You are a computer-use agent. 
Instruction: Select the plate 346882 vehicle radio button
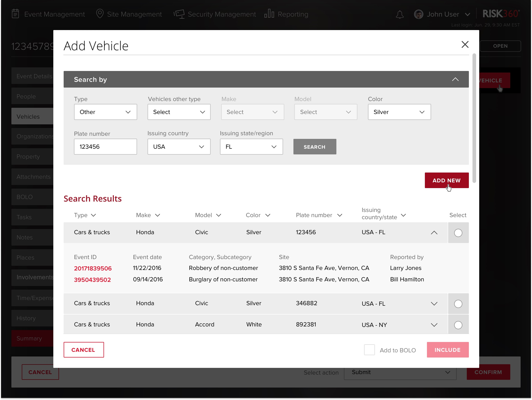(458, 304)
